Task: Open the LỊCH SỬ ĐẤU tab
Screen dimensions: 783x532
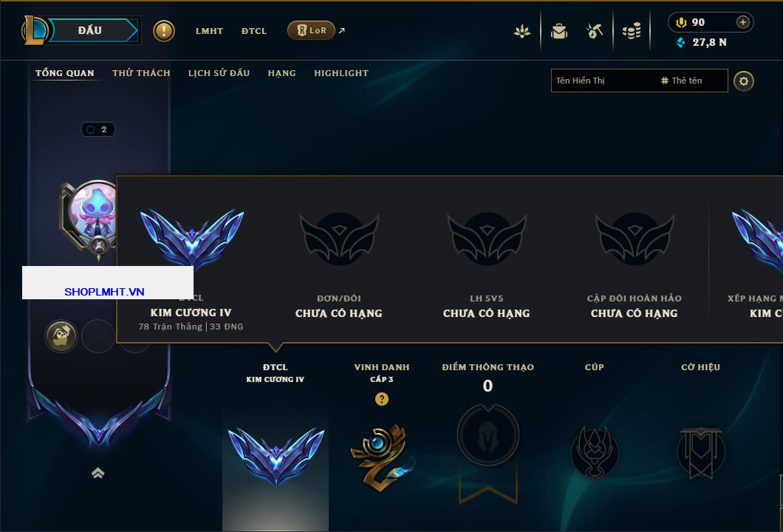Action: pos(219,73)
